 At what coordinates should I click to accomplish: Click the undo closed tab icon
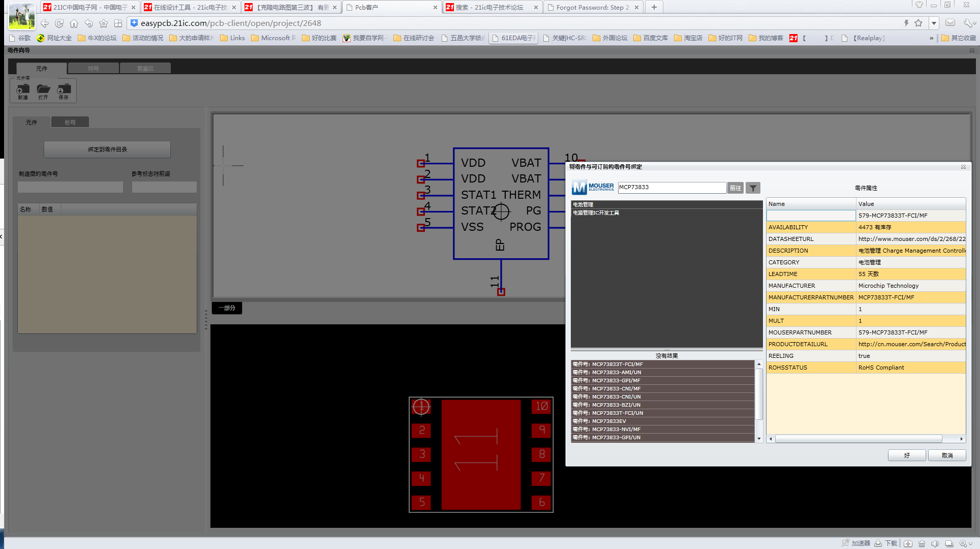(89, 23)
